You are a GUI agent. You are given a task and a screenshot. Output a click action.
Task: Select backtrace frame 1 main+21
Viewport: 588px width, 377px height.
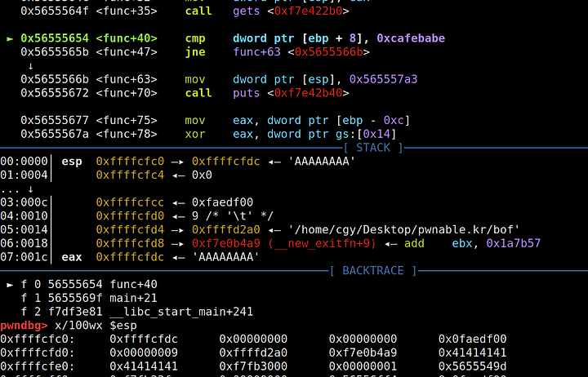coord(89,298)
